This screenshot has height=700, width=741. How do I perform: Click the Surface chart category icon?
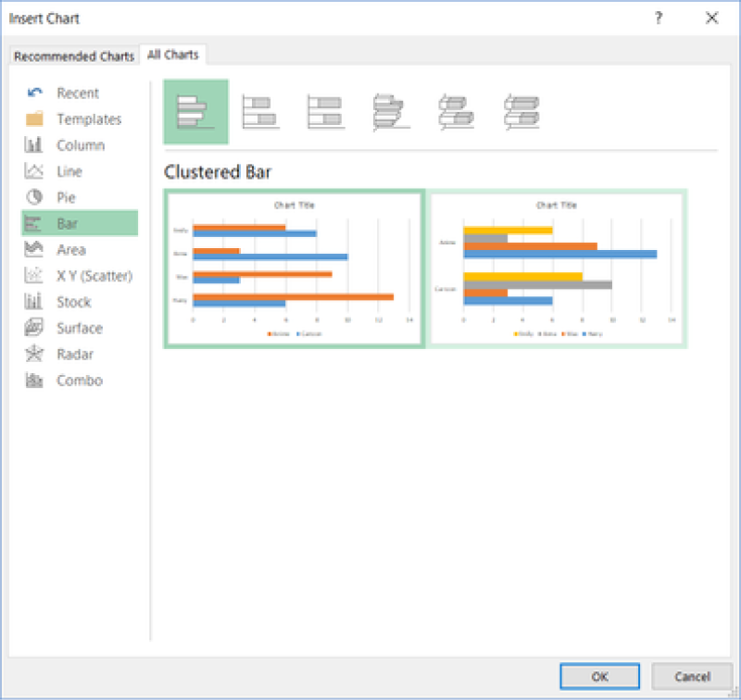(33, 328)
